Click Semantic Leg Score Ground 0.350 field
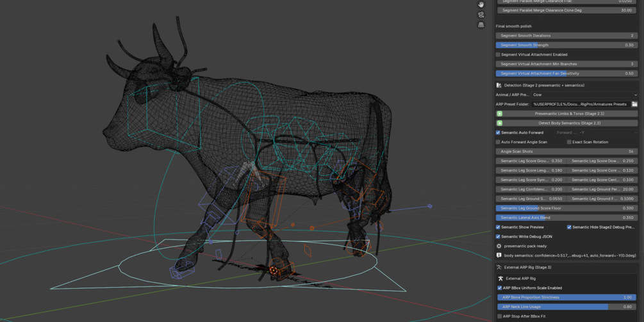This screenshot has width=644, height=322. tap(531, 161)
